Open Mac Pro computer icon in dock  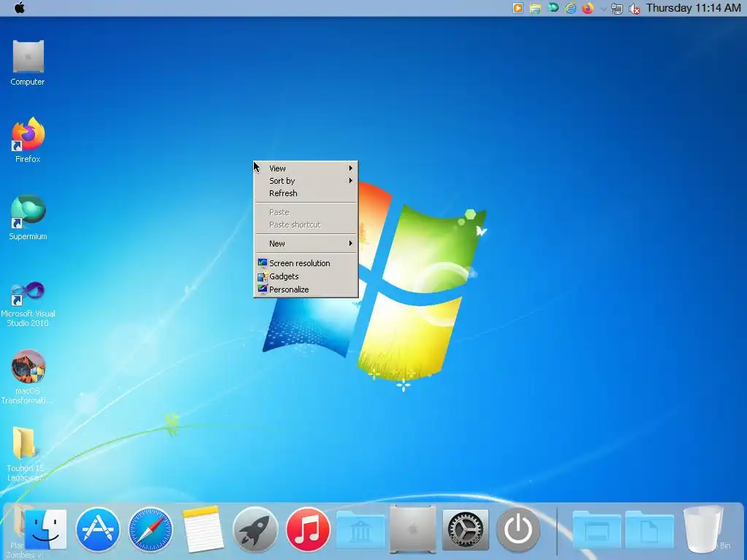tap(413, 529)
